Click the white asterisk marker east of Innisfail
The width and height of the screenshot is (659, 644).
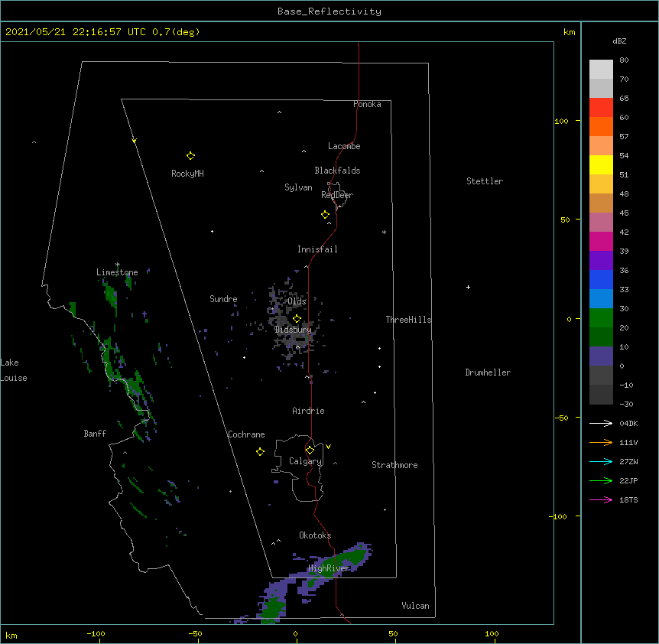[x=384, y=232]
